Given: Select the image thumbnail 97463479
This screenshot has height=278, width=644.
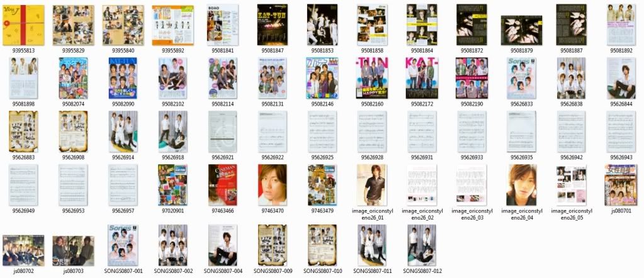Looking at the screenshot, I should pos(322,185).
